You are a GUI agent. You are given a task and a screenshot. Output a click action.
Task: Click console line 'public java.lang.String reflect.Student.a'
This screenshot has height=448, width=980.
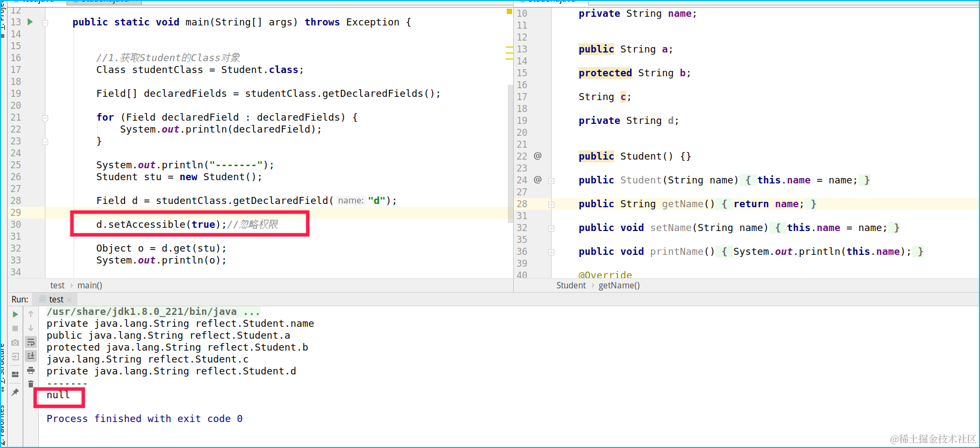(x=168, y=335)
